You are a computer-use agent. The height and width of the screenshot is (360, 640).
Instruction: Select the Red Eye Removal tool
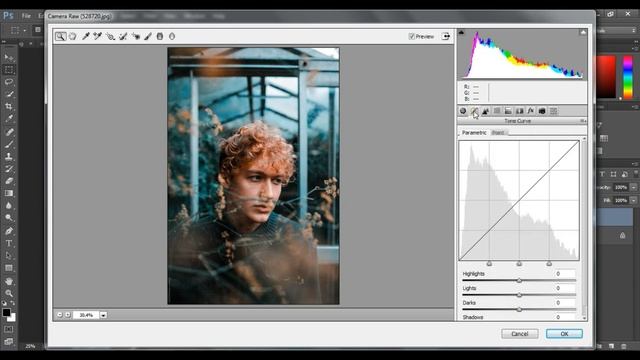pos(136,36)
